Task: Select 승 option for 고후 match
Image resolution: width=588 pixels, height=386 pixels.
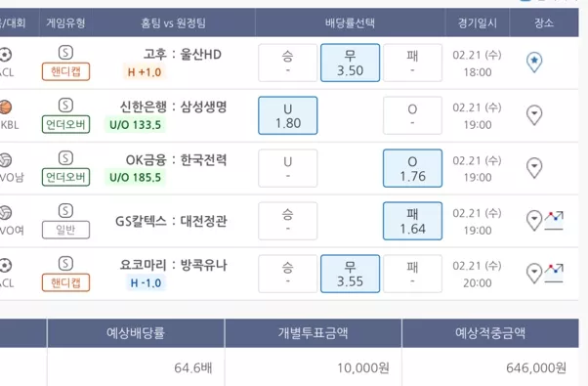Action: tap(287, 63)
